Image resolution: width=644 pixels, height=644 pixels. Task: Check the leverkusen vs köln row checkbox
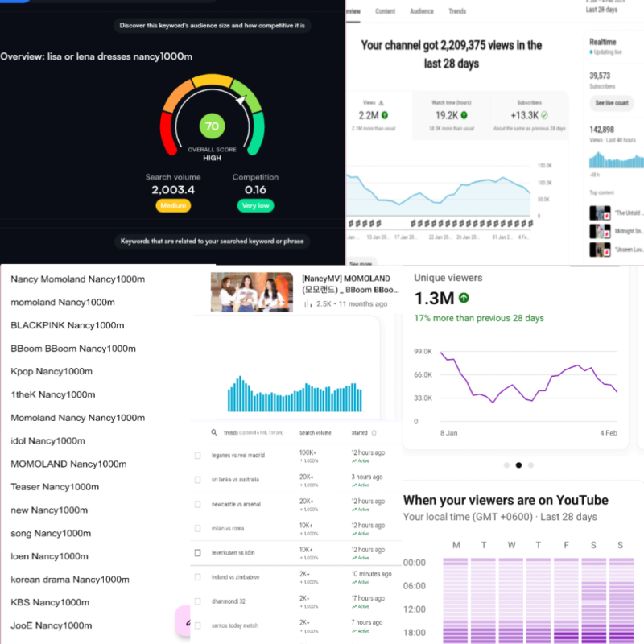[198, 553]
